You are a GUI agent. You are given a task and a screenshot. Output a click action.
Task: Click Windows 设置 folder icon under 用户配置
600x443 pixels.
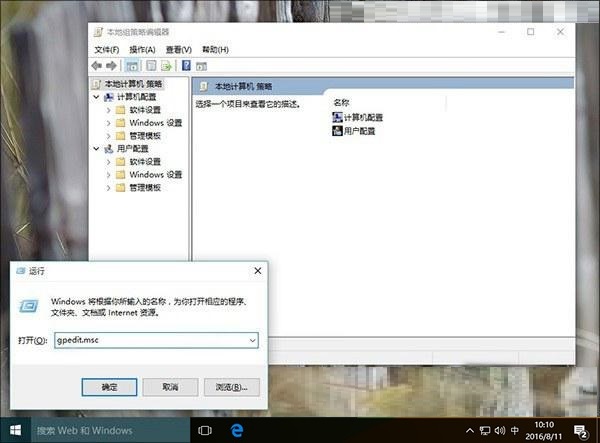click(121, 175)
